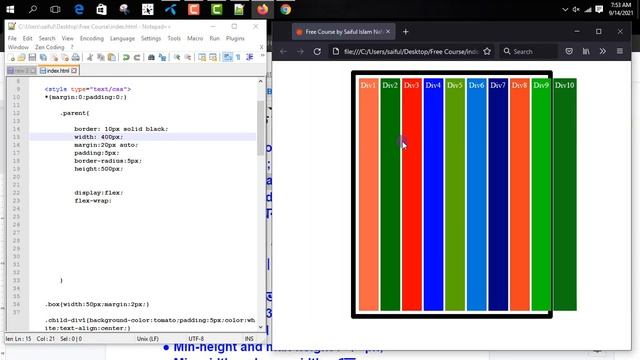Reload the page in Firefox
This screenshot has width=640, height=360.
pos(317,51)
